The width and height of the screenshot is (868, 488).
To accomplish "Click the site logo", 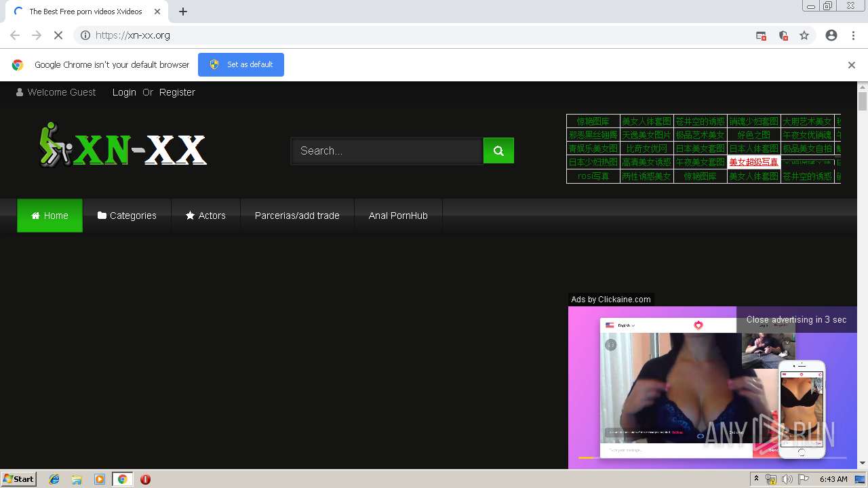I will click(x=122, y=144).
